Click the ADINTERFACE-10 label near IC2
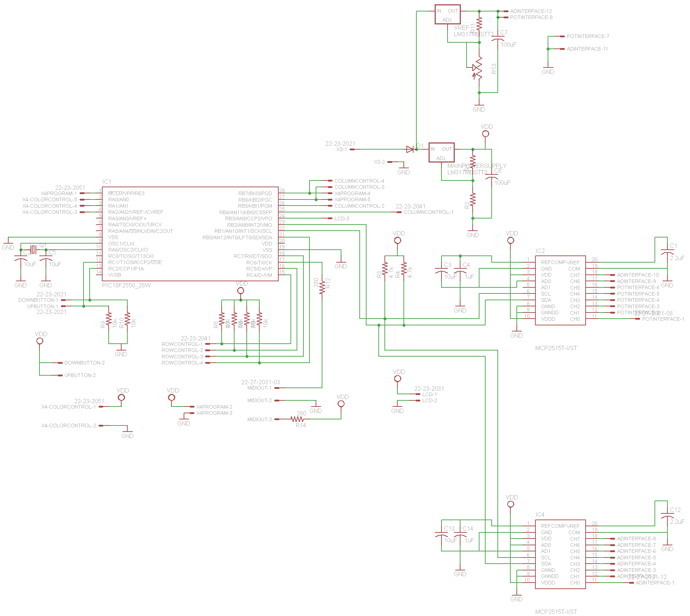Screen dimensions: 690x616 (638, 275)
